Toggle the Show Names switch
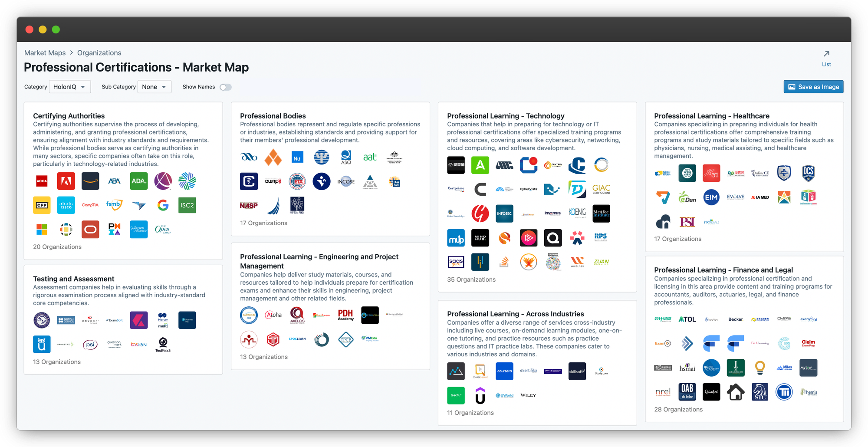Viewport: 868px width, 447px height. click(225, 87)
